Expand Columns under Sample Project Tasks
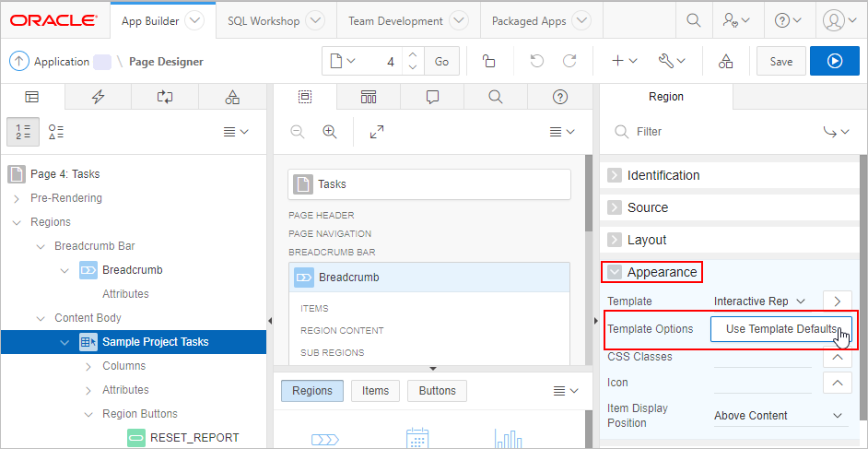 [x=88, y=367]
